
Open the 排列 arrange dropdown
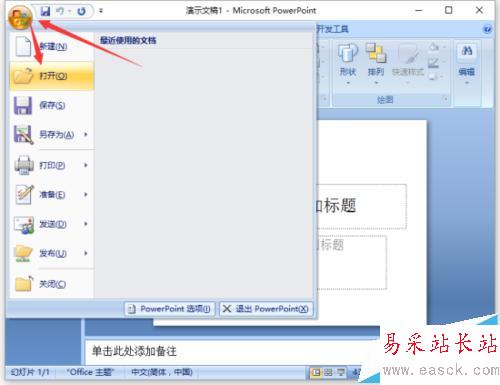click(x=376, y=63)
